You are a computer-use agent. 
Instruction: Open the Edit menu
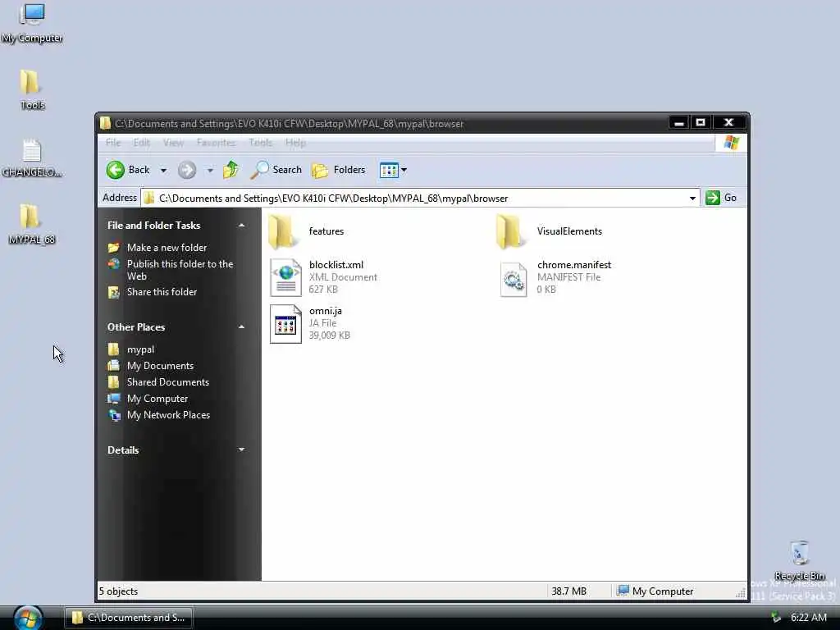tap(141, 143)
